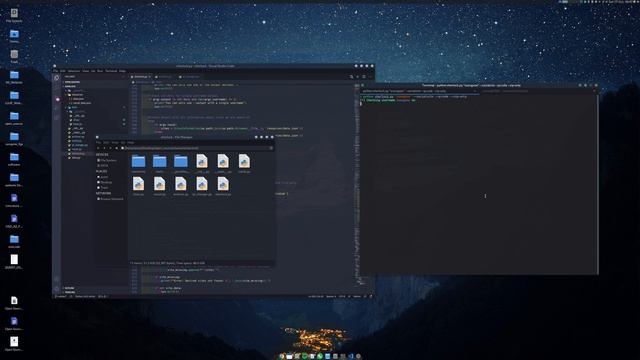Screen dimensions: 640x360
Task: Open Manage gear icon at VS Code bottom-left
Action: pos(57,288)
